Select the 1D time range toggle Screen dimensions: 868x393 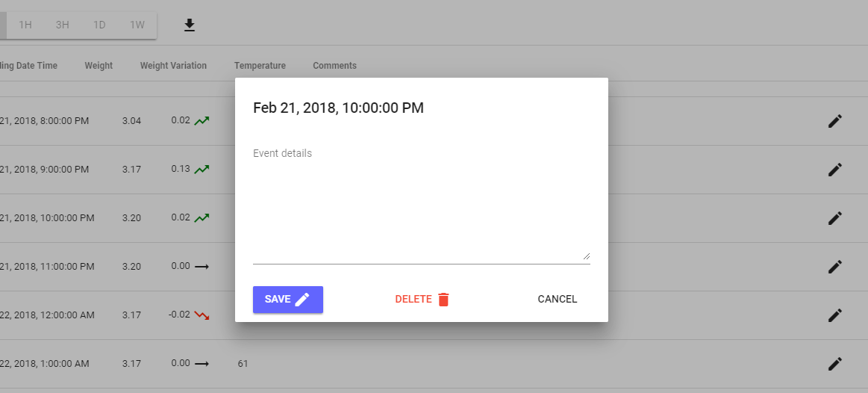(x=99, y=25)
